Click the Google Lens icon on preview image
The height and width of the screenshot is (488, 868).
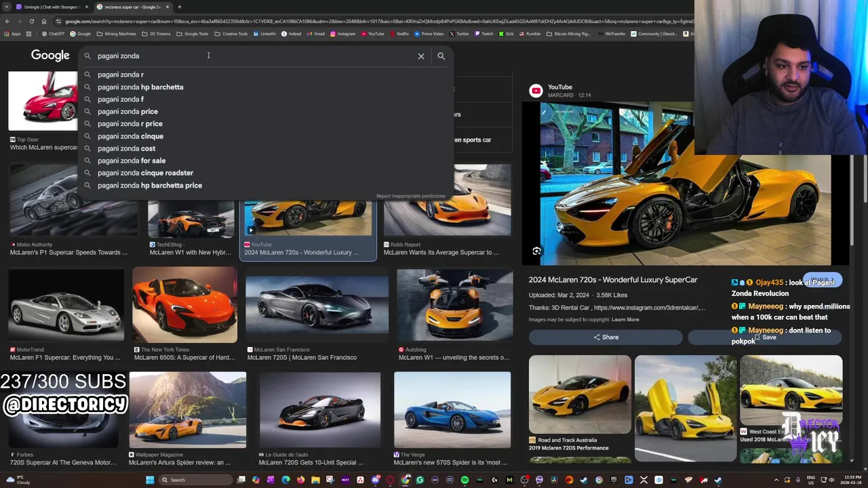point(536,251)
